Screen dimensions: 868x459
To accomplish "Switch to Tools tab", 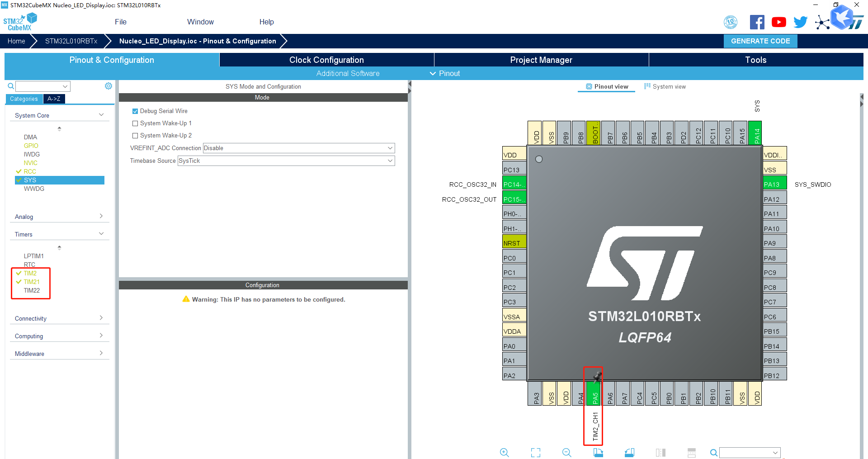I will (x=756, y=60).
